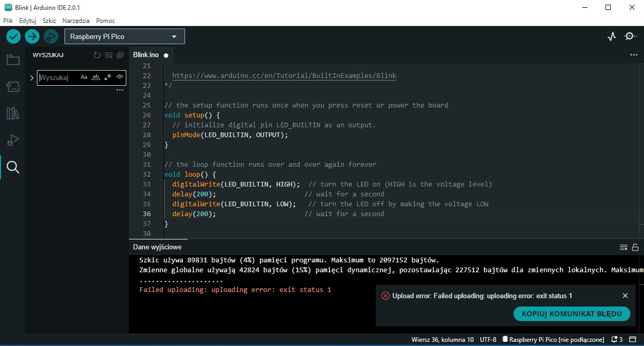Clear the output panel

(624, 247)
